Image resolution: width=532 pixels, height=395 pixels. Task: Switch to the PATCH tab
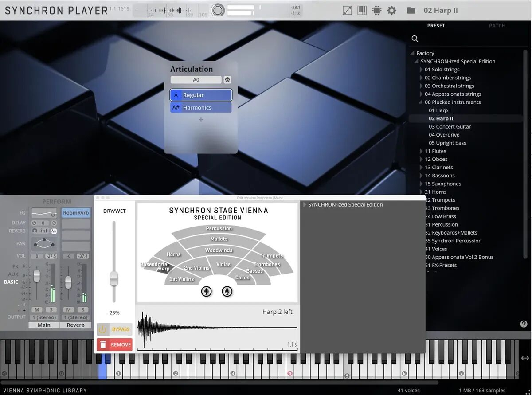(x=497, y=26)
